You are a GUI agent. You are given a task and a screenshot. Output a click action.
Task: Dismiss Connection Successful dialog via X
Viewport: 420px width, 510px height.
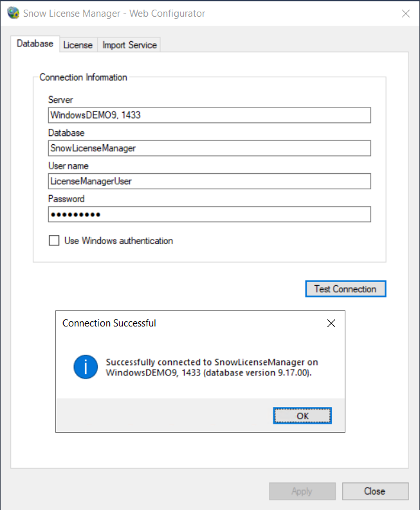coord(331,323)
